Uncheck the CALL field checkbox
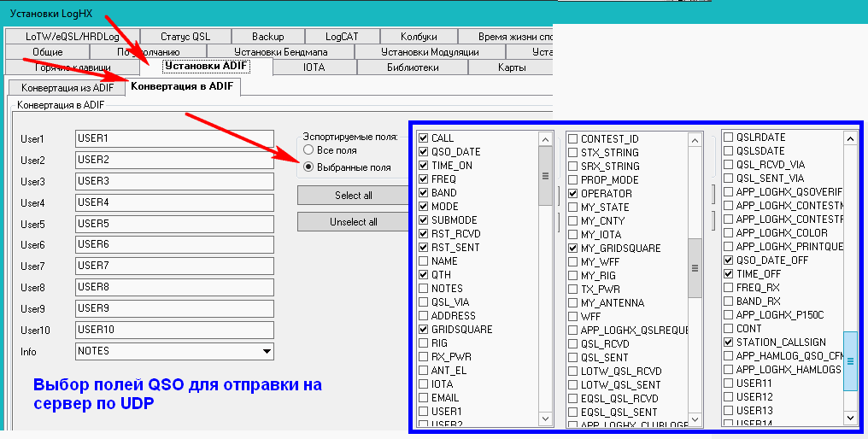This screenshot has height=439, width=868. click(424, 138)
